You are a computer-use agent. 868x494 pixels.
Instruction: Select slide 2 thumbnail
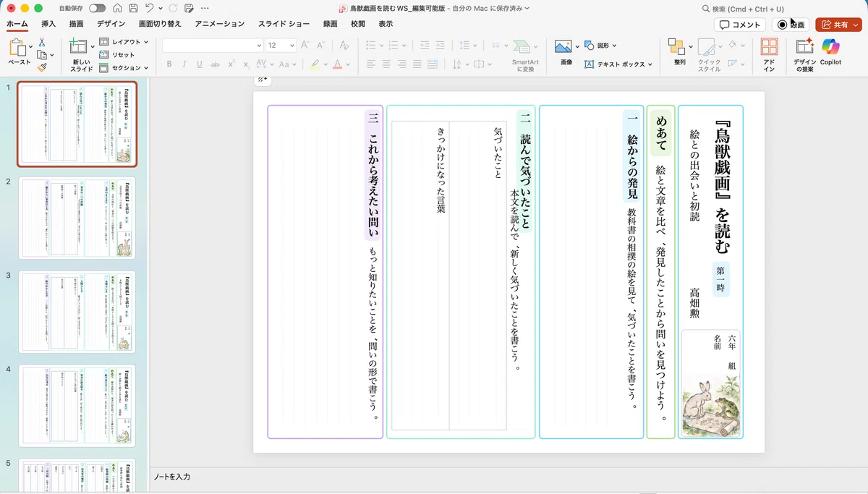77,218
